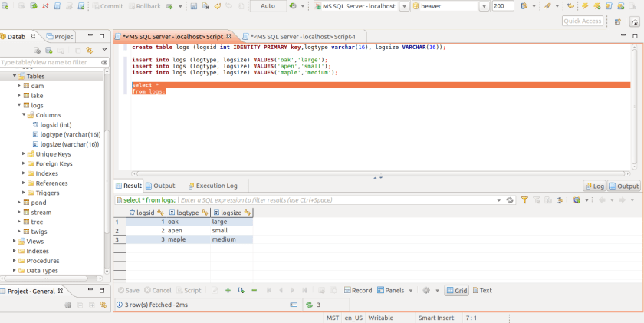
Task: Switch results to Grid view
Action: point(456,291)
